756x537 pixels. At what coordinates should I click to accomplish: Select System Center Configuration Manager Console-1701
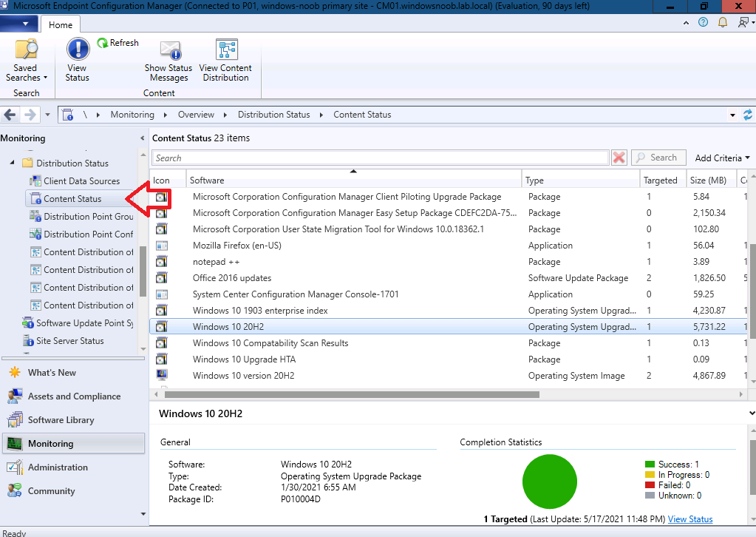(x=448, y=294)
